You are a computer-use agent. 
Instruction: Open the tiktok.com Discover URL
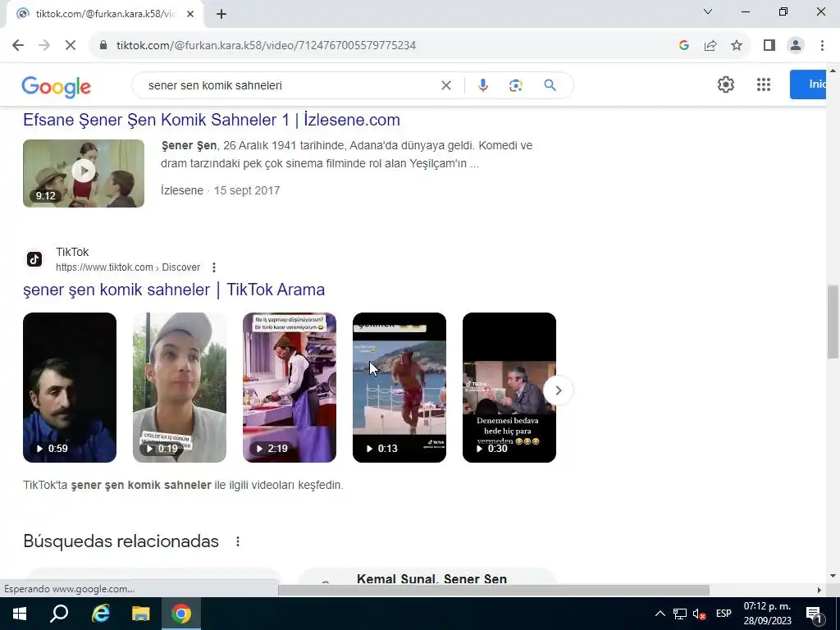click(x=128, y=267)
